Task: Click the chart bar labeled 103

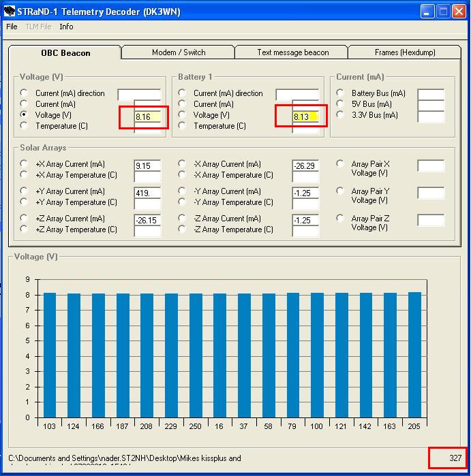Action: (50, 355)
